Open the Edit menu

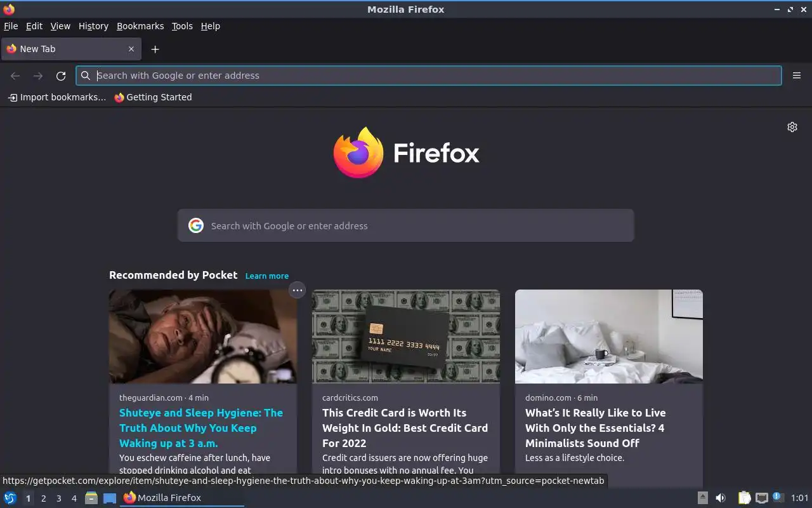pyautogui.click(x=34, y=26)
